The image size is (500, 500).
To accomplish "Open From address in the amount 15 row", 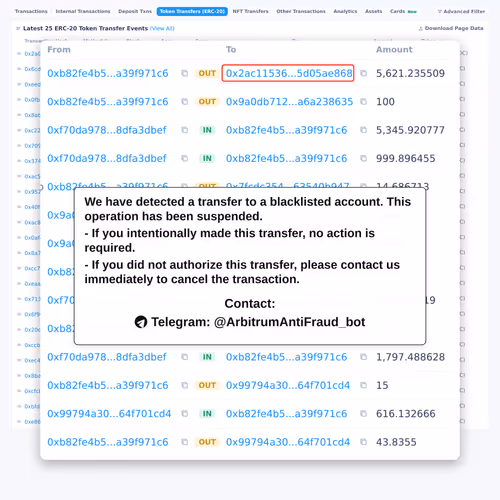I will click(108, 385).
